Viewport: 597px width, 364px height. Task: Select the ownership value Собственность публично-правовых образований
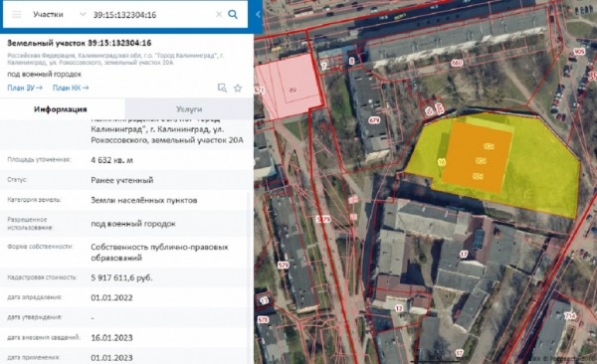pos(159,253)
